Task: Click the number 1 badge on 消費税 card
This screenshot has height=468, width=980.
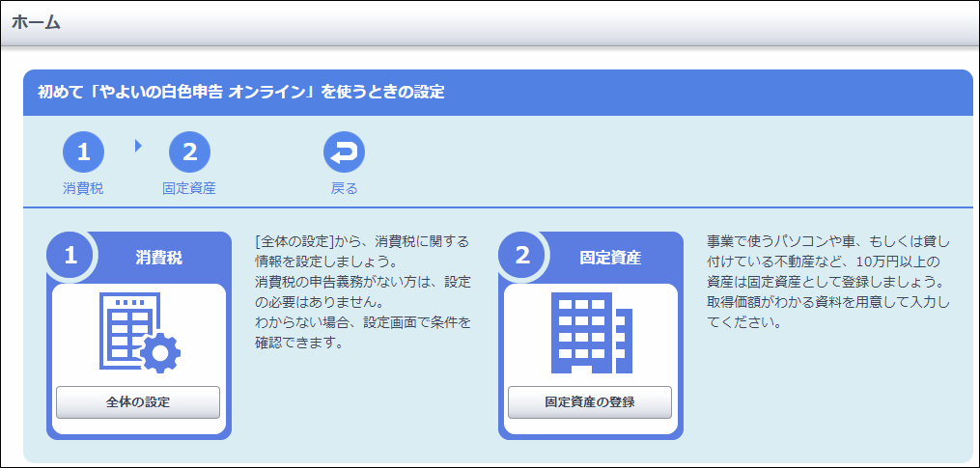Action: 70,256
